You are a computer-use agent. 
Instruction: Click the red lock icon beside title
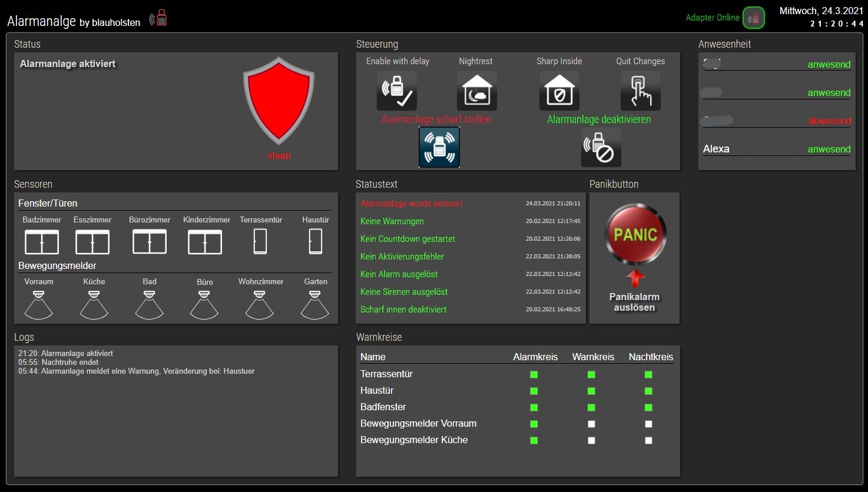tap(158, 18)
